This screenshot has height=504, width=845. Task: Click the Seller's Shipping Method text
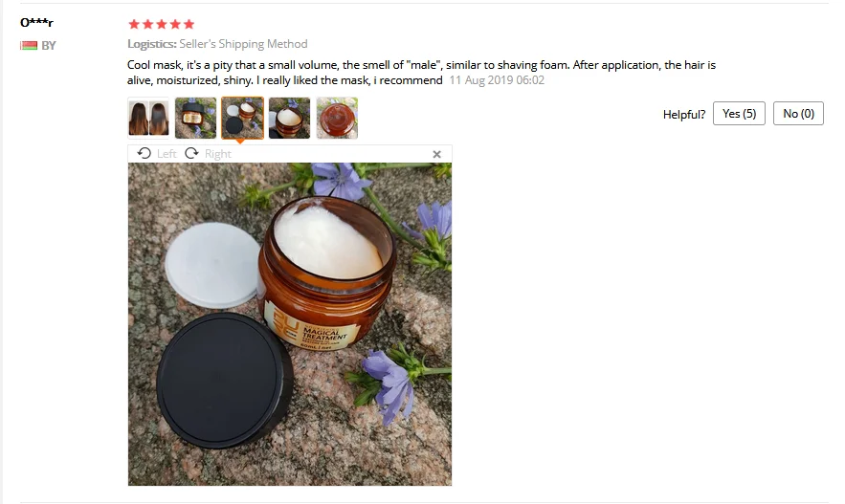(244, 44)
